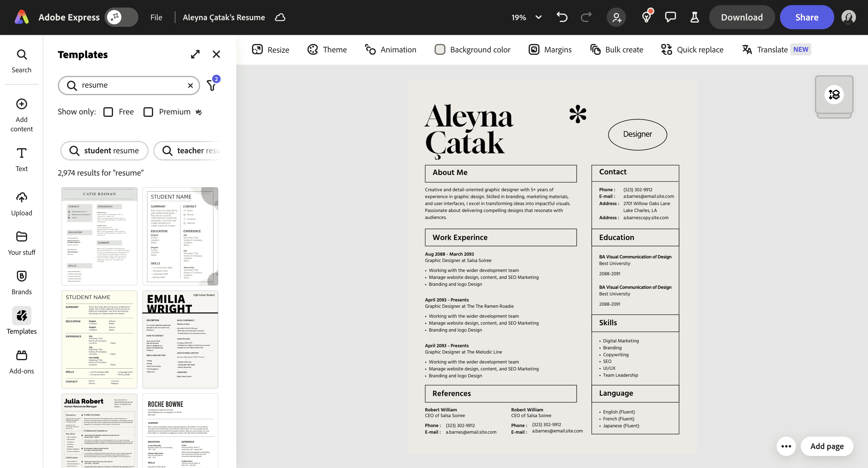Open the Theme toolbar option
Screen dimensions: 868x468
pyautogui.click(x=327, y=49)
